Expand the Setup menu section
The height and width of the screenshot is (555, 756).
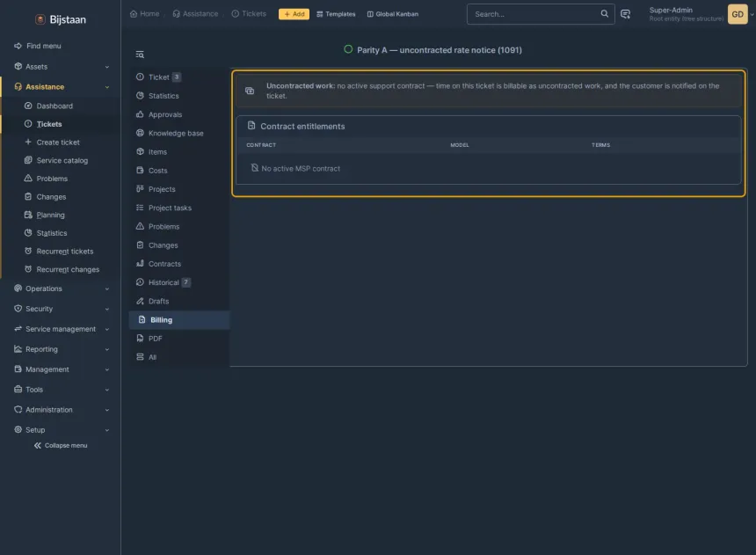click(61, 429)
